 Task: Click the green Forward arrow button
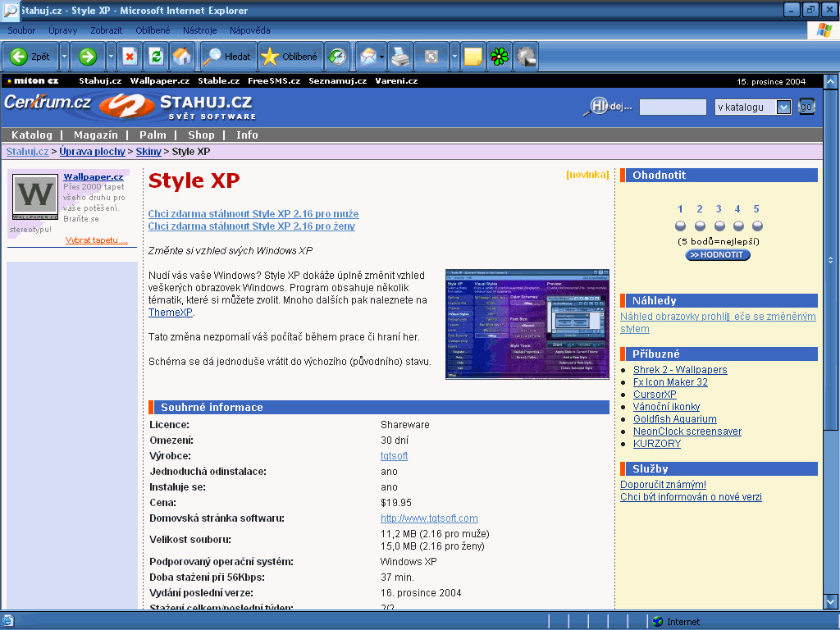tap(87, 57)
